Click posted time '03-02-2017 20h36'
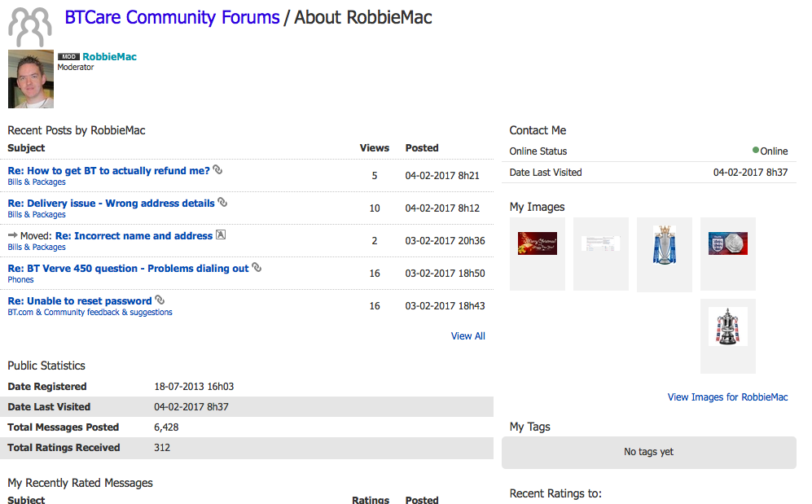Screen dimensions: 812x504 coord(446,241)
